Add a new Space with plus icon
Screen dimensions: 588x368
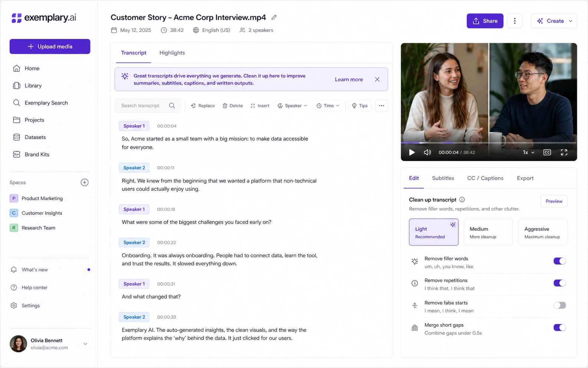[85, 183]
